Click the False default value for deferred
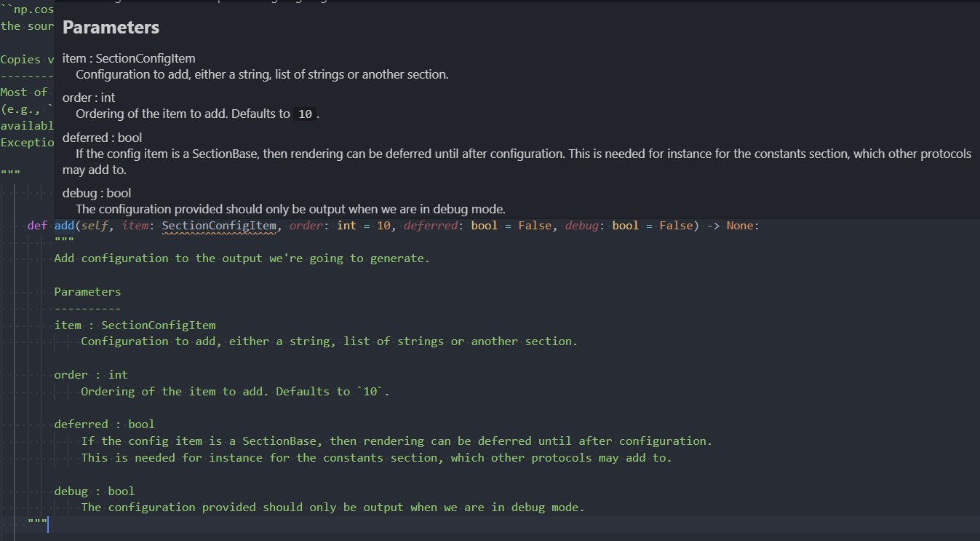This screenshot has width=980, height=541. click(x=535, y=225)
